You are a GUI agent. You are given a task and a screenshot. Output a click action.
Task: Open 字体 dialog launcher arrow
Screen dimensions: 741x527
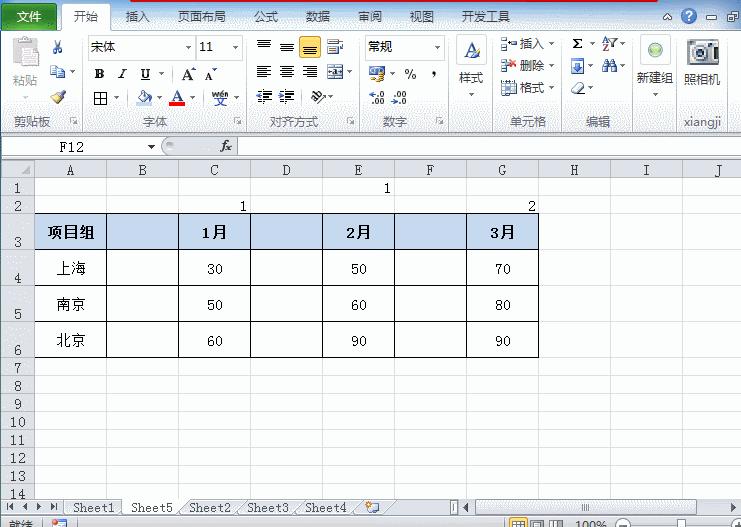(237, 121)
